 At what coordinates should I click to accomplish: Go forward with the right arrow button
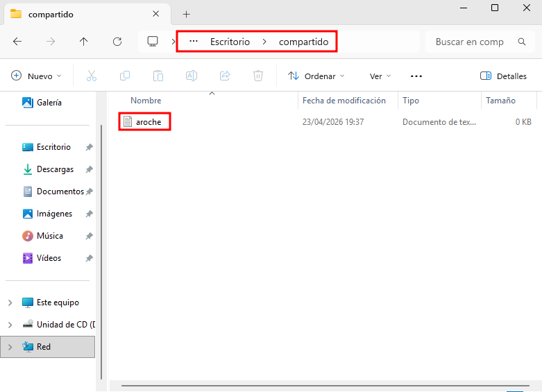point(51,42)
